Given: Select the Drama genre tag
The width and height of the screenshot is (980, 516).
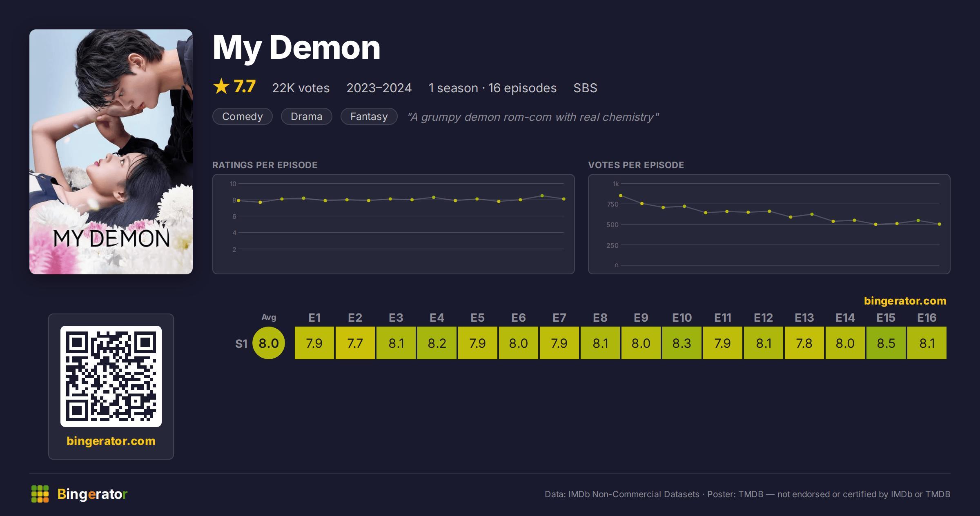Looking at the screenshot, I should coord(307,116).
